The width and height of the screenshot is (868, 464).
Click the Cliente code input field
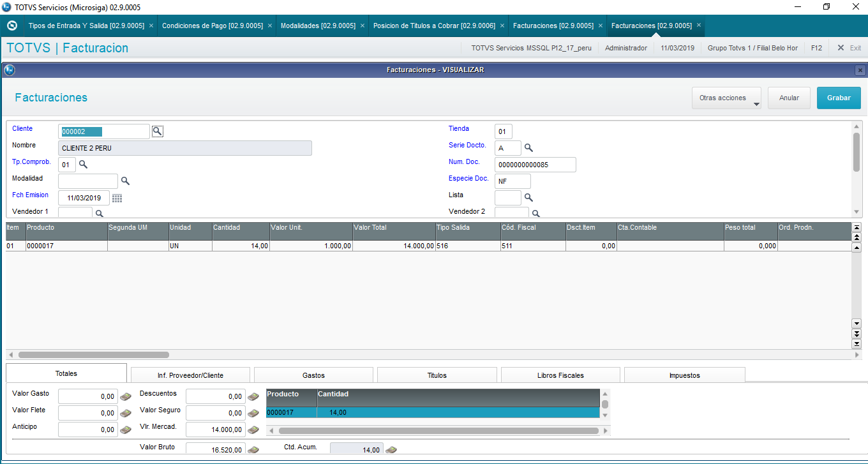coord(104,131)
